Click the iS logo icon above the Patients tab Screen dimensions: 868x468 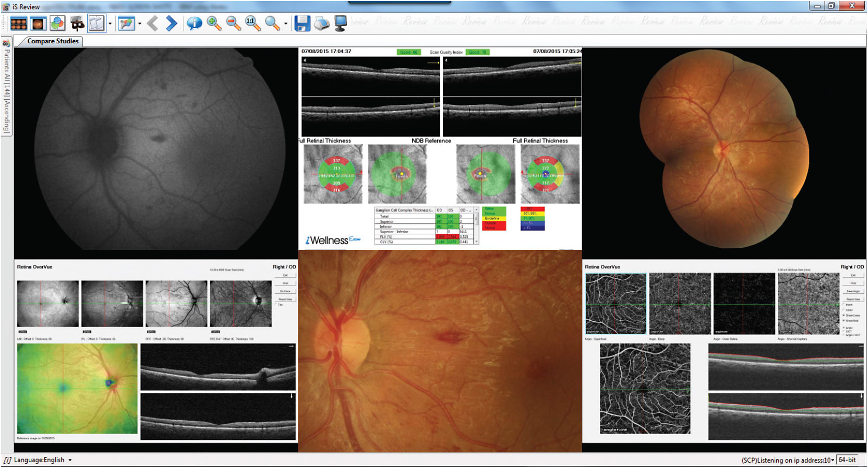click(x=6, y=42)
